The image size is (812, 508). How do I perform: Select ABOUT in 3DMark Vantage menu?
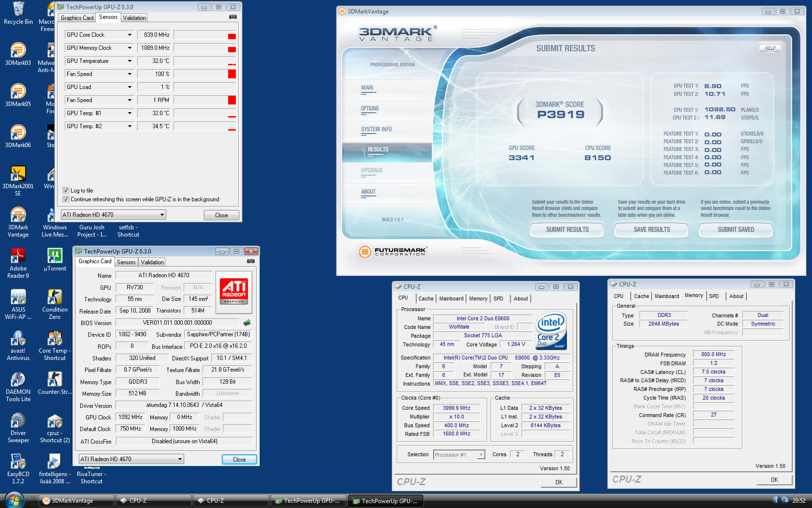pyautogui.click(x=368, y=192)
